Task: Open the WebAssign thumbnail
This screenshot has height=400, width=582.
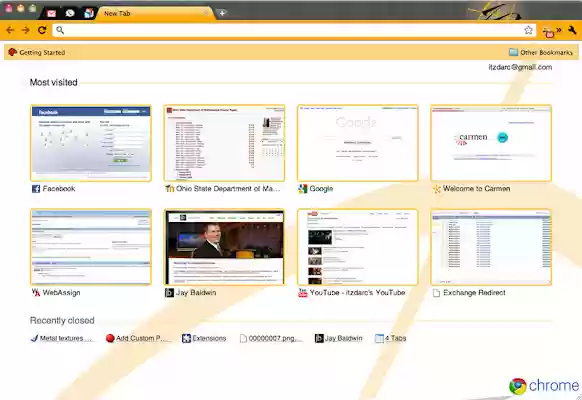Action: point(91,247)
